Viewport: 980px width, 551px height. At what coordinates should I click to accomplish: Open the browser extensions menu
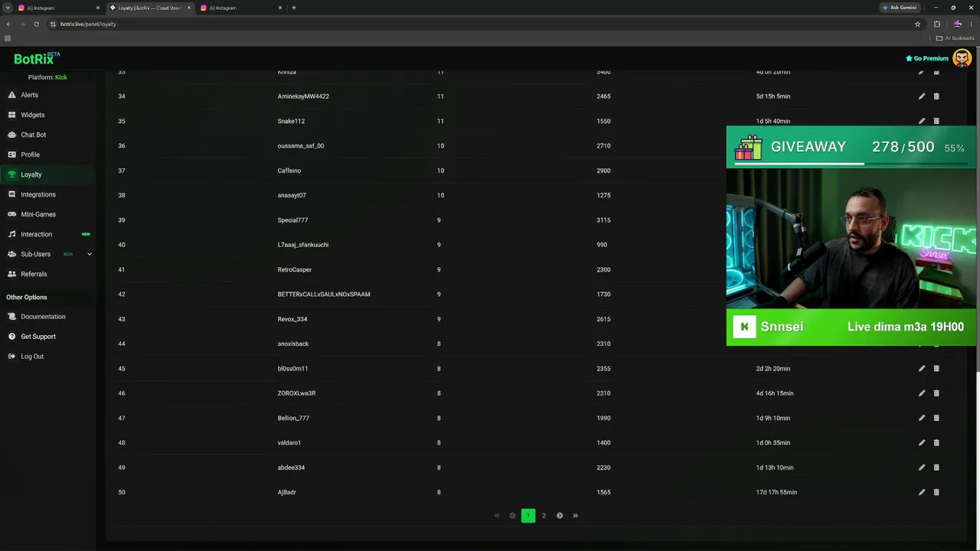coord(937,24)
